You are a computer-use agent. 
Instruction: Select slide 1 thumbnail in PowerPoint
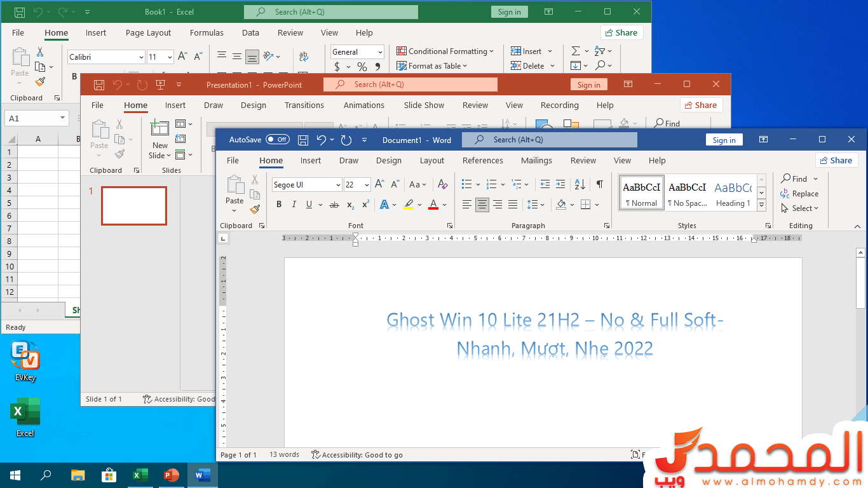[134, 206]
